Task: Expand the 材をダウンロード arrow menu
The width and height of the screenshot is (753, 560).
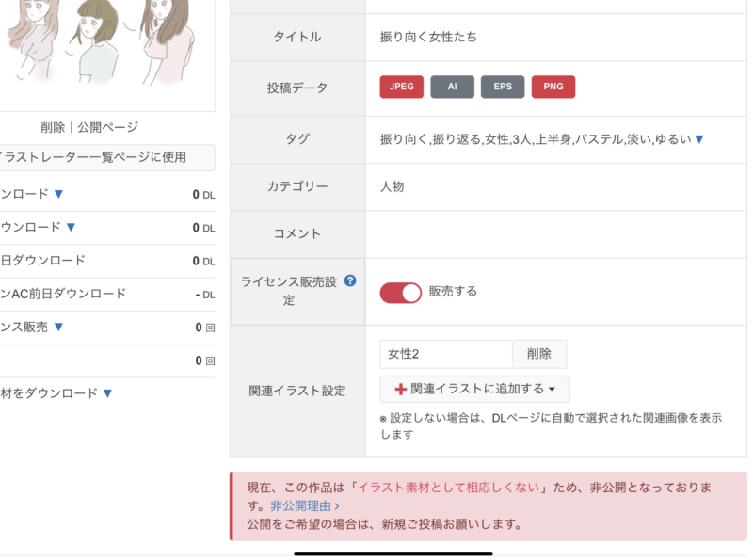Action: pos(107,393)
